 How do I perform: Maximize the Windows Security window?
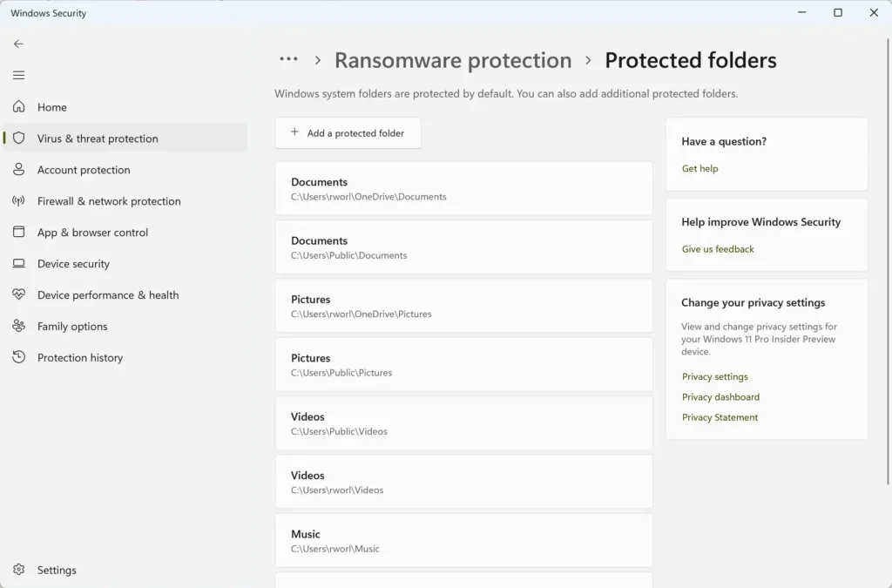838,12
